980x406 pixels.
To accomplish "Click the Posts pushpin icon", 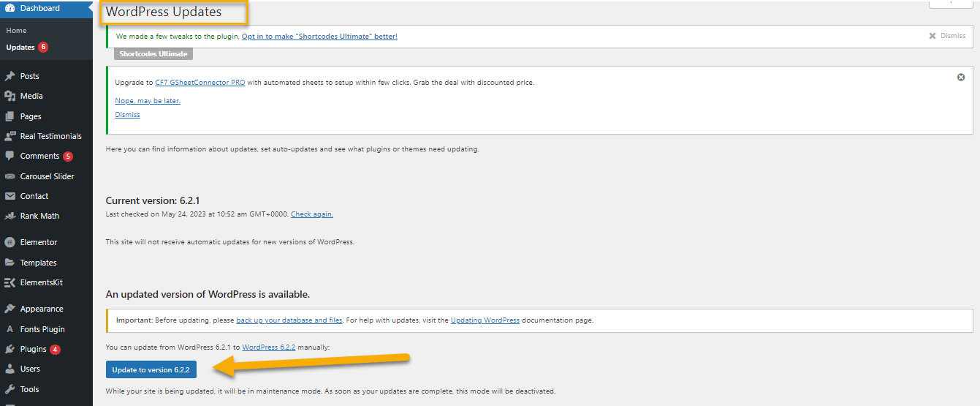I will (x=10, y=76).
